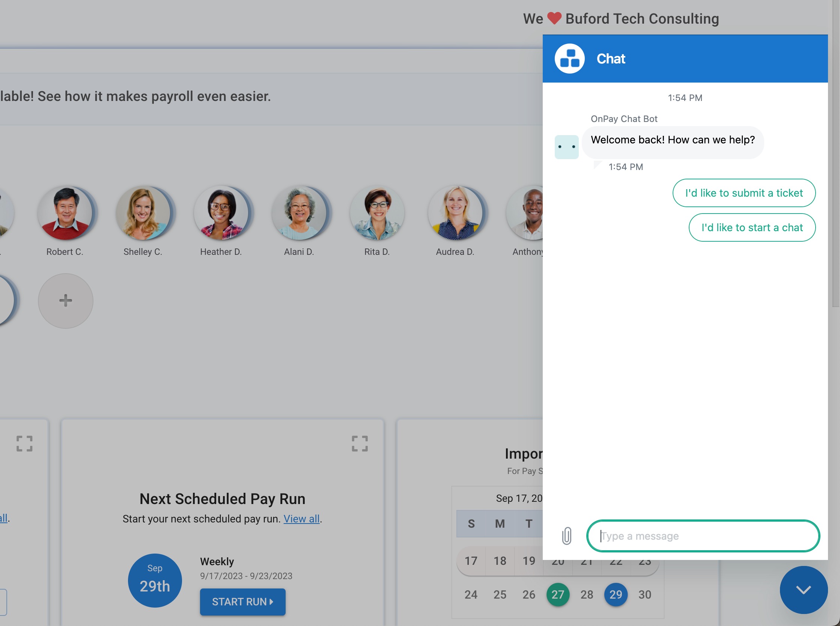Click the paperclip attachment icon
The image size is (840, 626).
point(566,536)
